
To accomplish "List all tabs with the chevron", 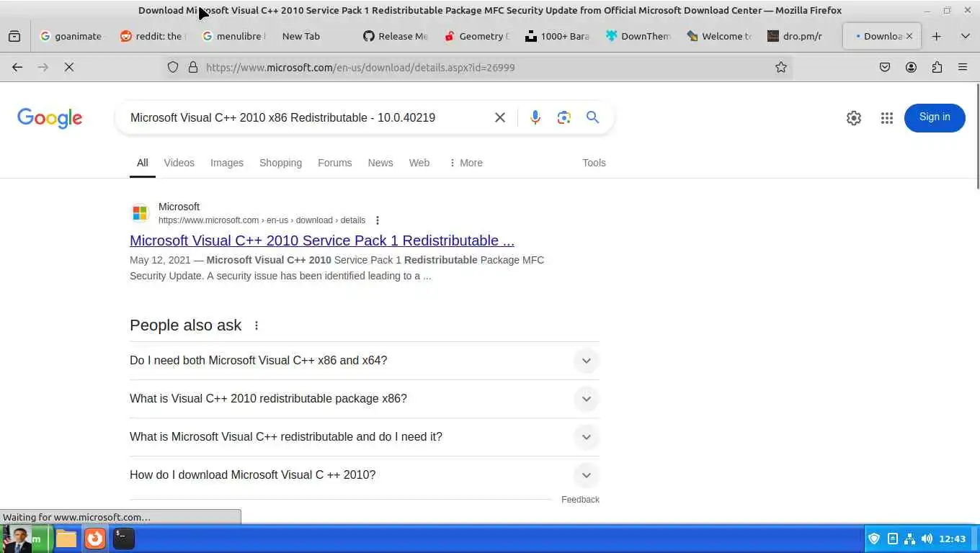I will 965,36.
